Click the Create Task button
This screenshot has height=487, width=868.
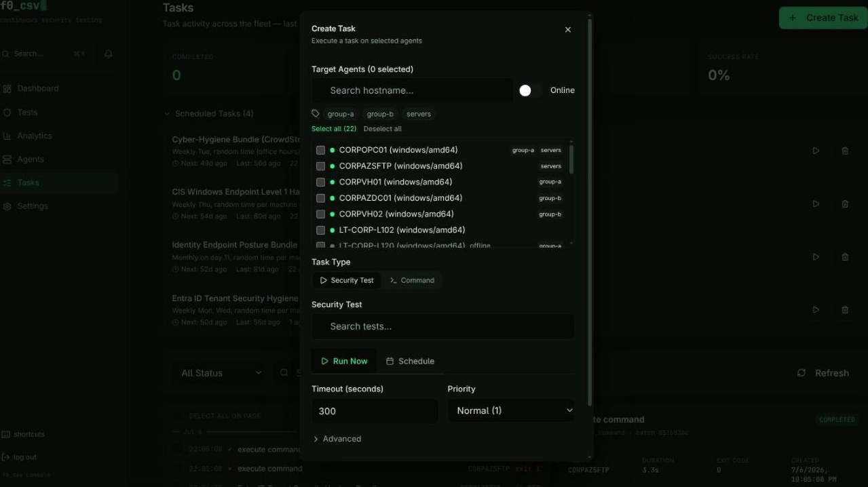click(x=823, y=18)
